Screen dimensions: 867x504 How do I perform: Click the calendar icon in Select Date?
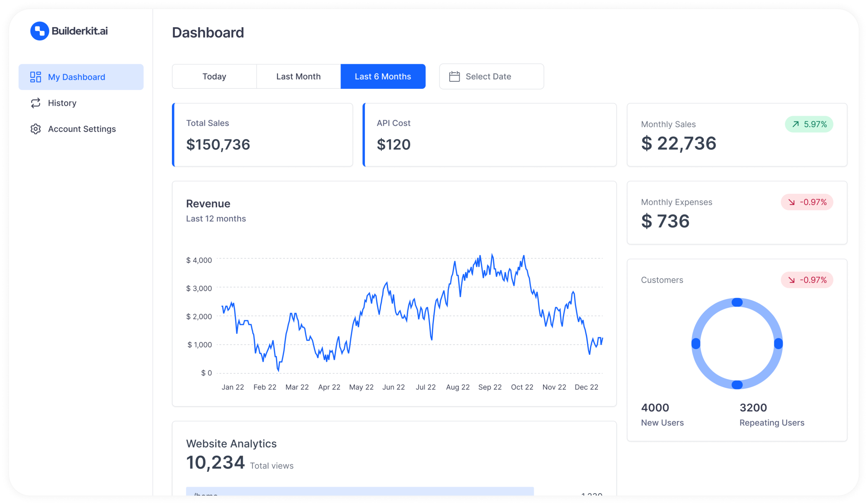point(454,76)
